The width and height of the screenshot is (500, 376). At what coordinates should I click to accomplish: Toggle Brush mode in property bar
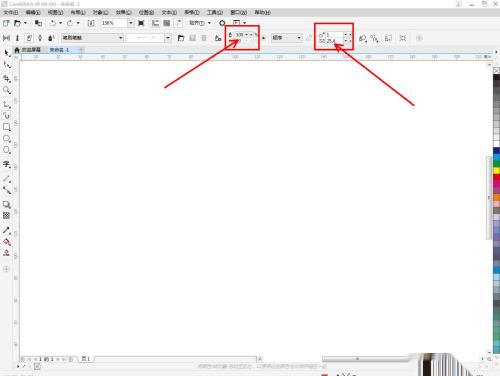pyautogui.click(x=17, y=38)
